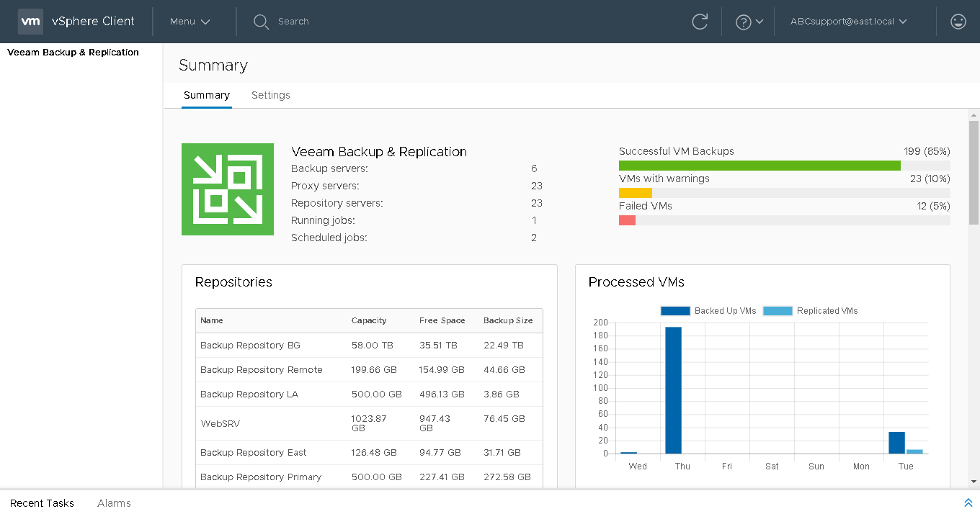Expand the help menu chevron

[759, 22]
